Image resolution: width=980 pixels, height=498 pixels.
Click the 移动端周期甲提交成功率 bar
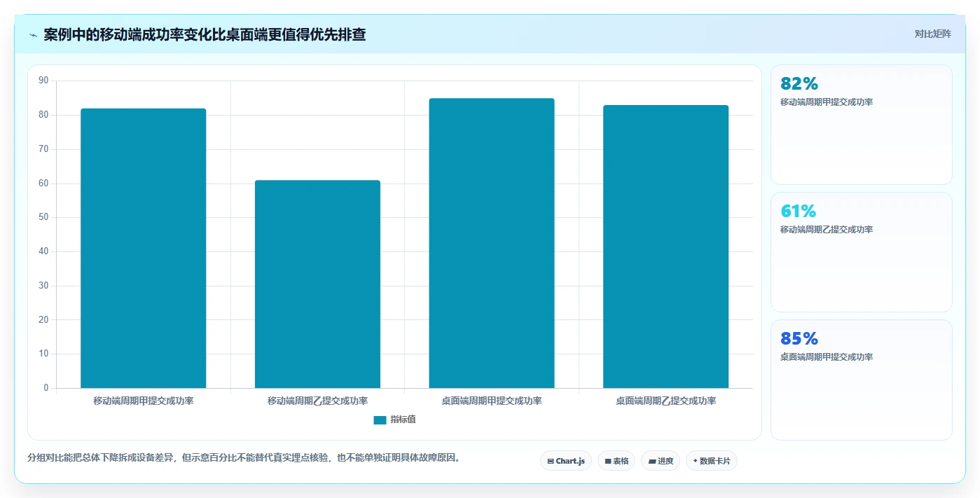144,248
